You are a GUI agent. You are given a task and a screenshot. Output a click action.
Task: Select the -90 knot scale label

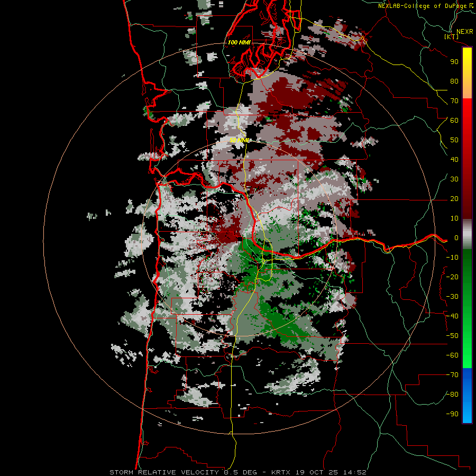(452, 414)
